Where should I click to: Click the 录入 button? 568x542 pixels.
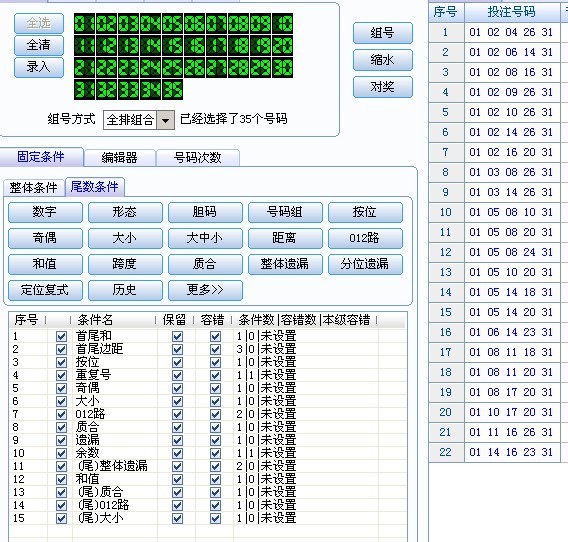[x=39, y=67]
